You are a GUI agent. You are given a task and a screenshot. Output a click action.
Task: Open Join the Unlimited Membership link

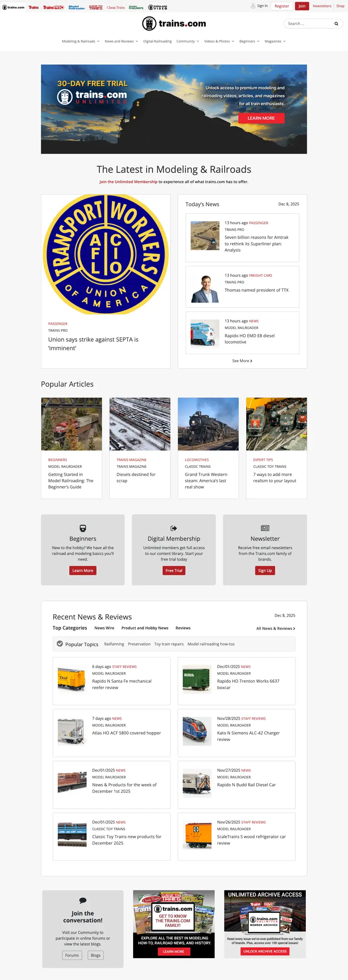(128, 182)
